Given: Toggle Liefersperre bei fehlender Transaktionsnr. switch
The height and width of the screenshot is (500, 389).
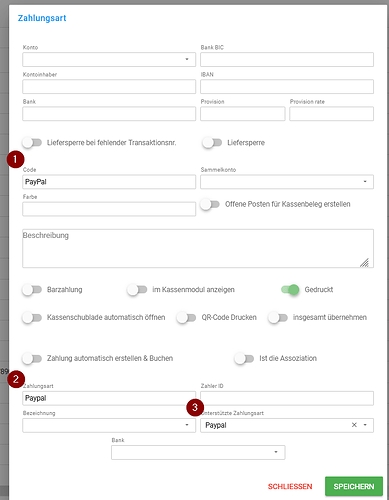Looking at the screenshot, I should [x=32, y=143].
